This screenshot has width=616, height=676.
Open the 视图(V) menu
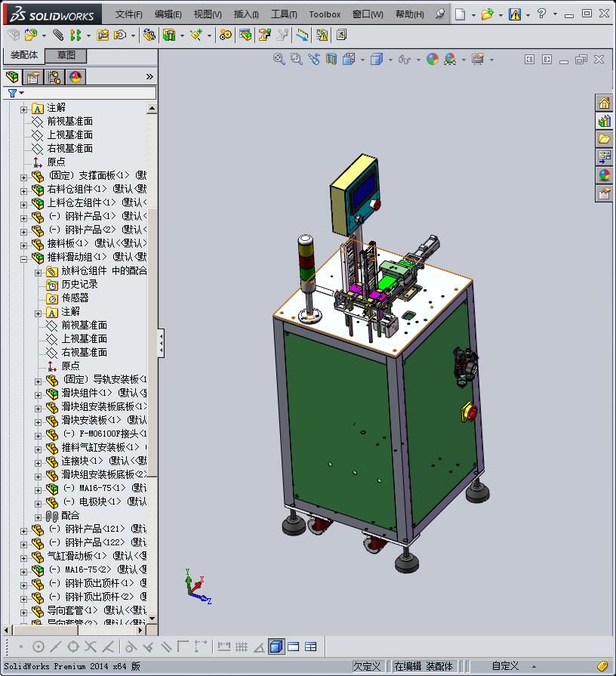pos(208,14)
